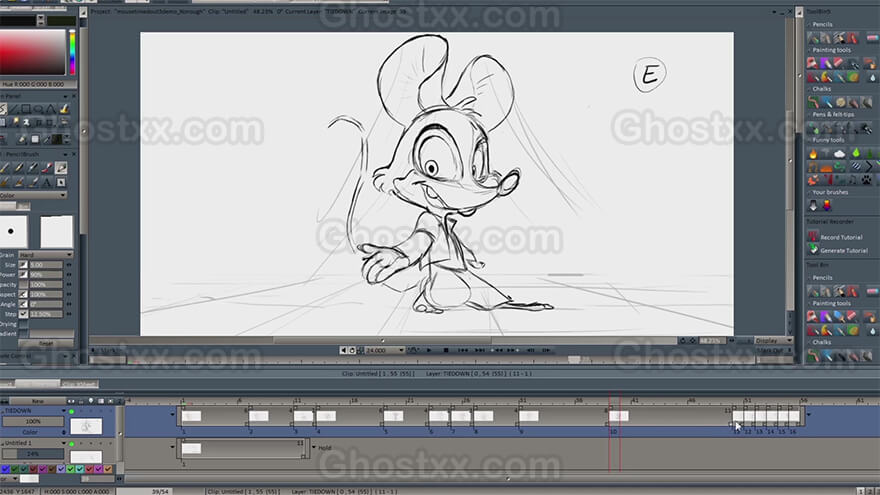Click New layer button in timeline
The width and height of the screenshot is (880, 495).
(38, 401)
